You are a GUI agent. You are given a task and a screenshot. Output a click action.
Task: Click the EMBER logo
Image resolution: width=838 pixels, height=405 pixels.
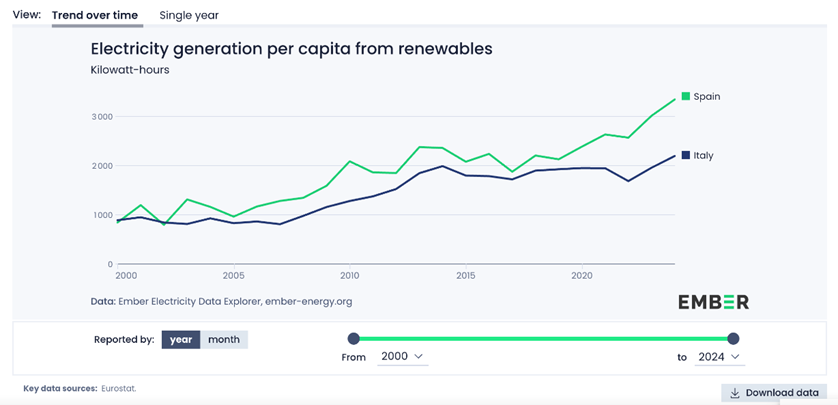tap(713, 302)
